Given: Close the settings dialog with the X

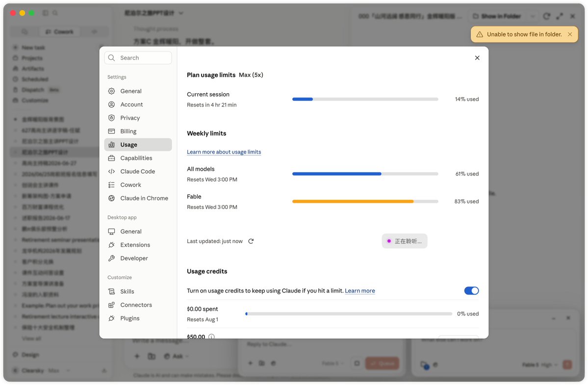Looking at the screenshot, I should [477, 58].
